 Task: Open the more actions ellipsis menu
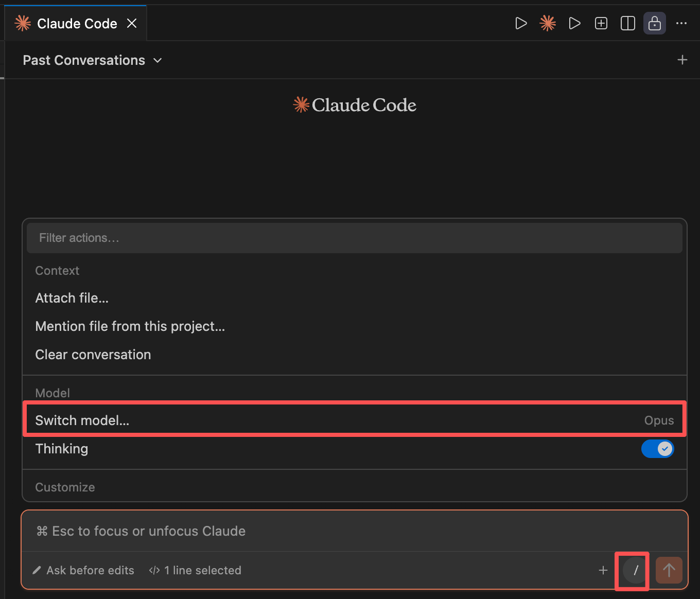tap(681, 23)
